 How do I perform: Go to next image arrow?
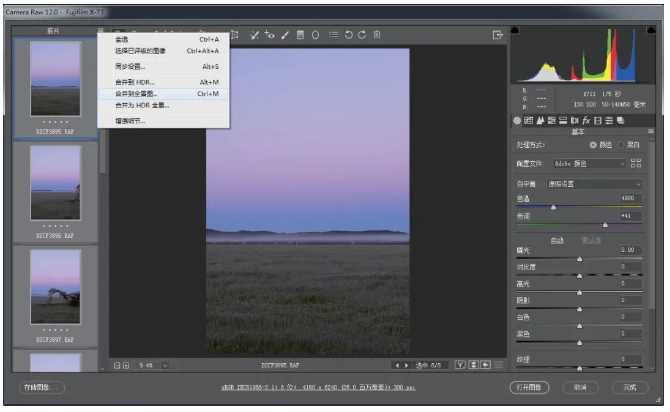pos(406,365)
